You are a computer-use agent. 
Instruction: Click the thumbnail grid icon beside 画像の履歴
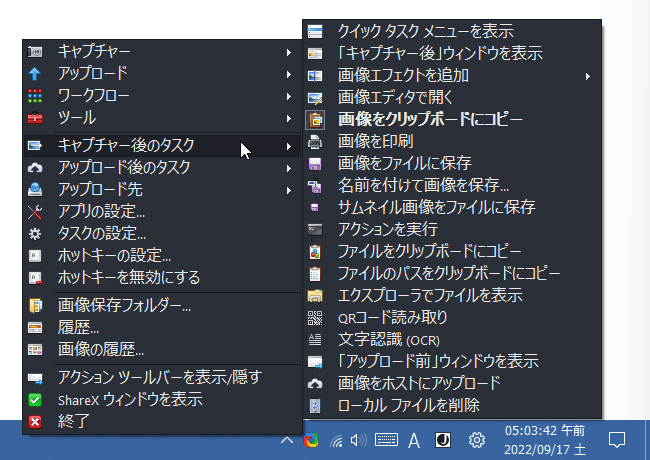pos(35,350)
